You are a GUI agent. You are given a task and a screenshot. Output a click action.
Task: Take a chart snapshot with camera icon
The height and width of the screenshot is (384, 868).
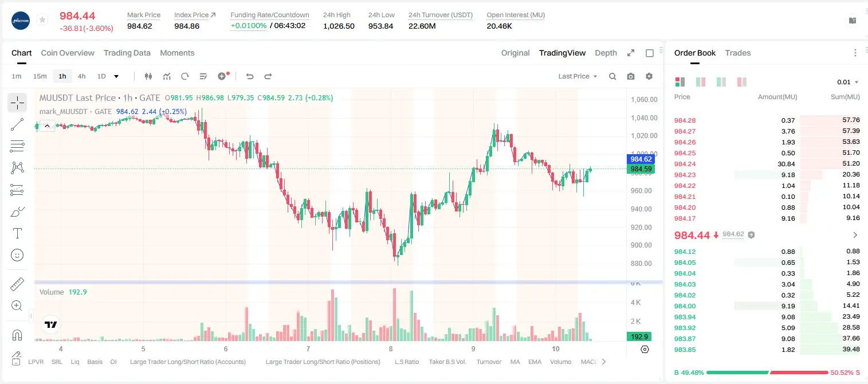coord(631,76)
